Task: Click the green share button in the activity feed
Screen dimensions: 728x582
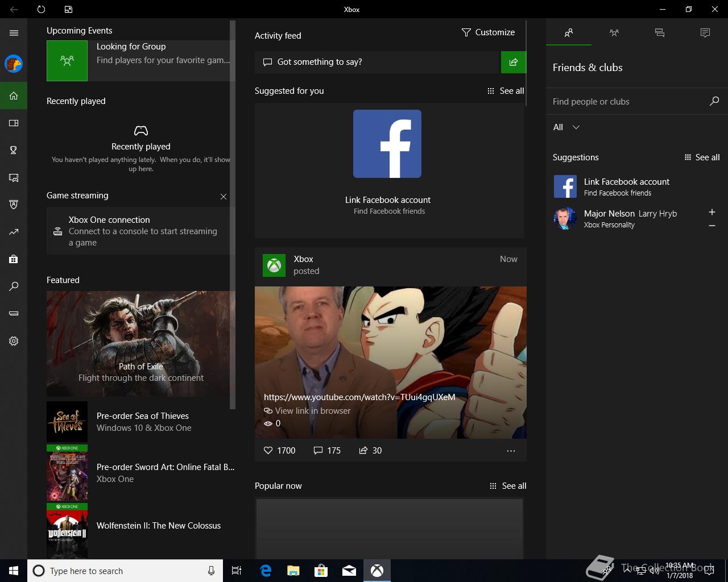Action: click(x=514, y=62)
